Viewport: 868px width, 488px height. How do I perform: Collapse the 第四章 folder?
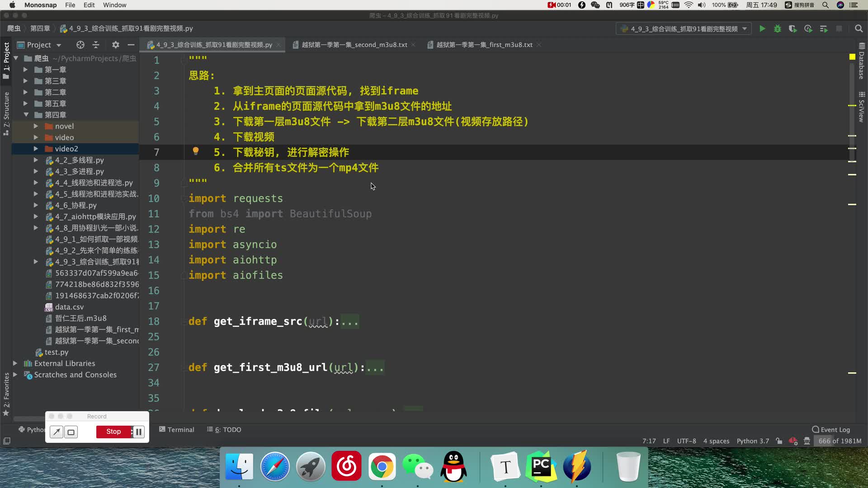(x=26, y=115)
